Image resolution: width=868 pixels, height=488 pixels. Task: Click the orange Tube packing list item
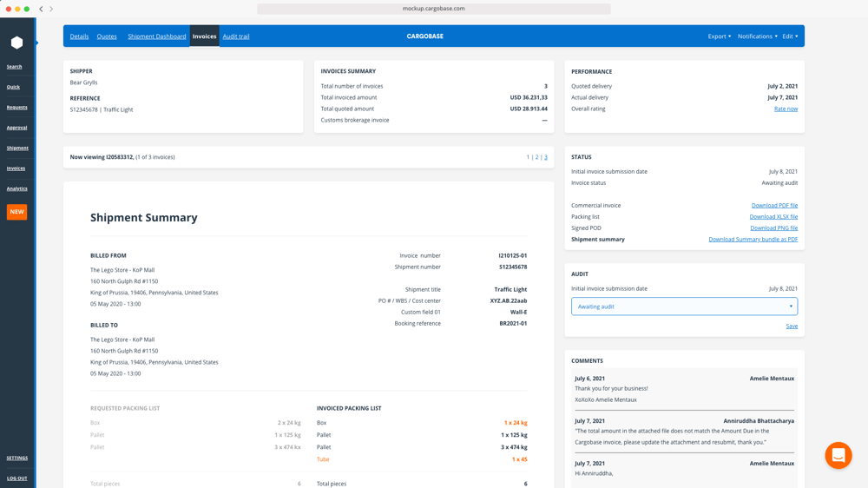tap(323, 459)
